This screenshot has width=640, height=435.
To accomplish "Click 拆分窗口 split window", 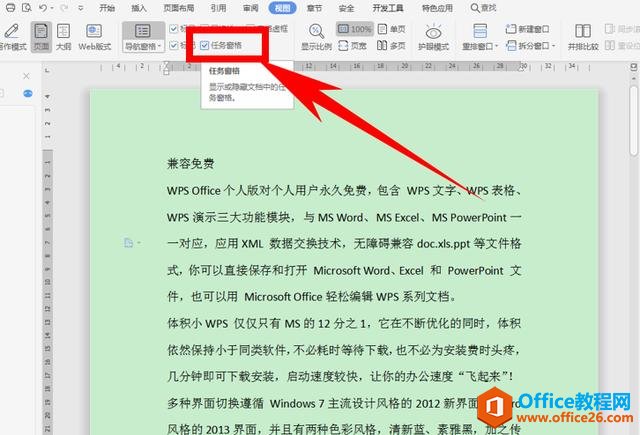I will coord(527,46).
